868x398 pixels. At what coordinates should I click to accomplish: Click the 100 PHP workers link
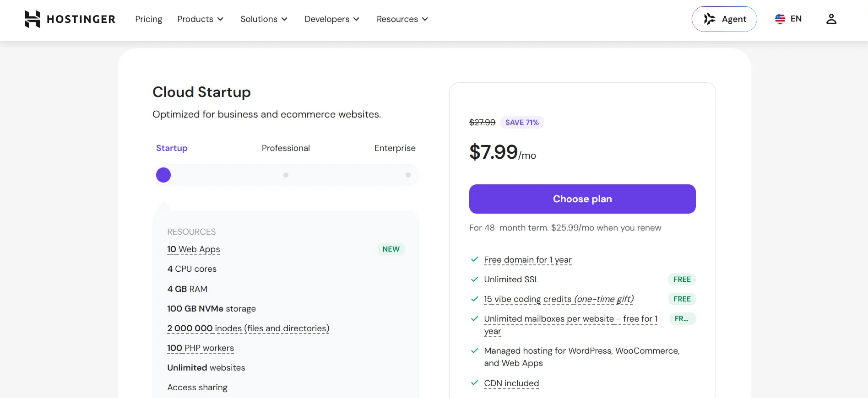[201, 348]
